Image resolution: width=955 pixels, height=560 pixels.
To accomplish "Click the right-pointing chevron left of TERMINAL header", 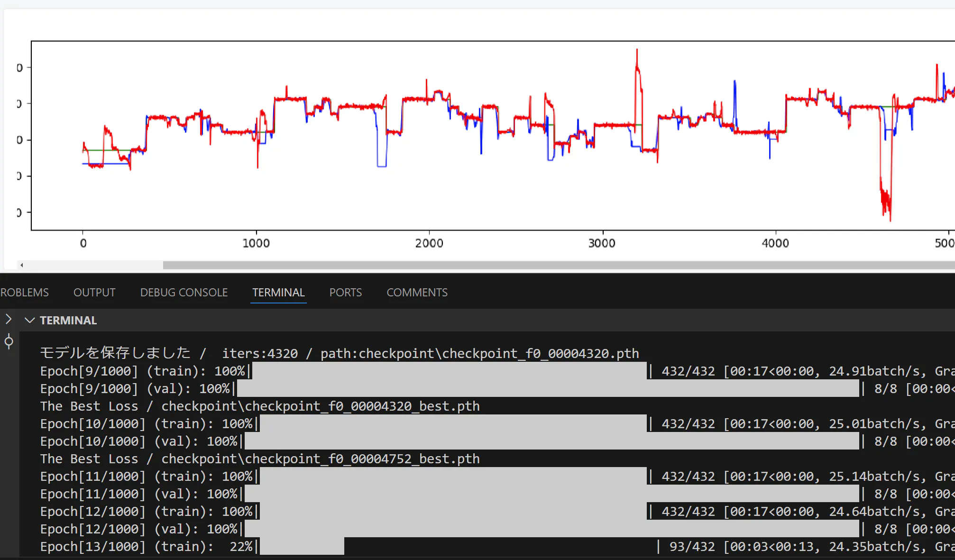I will 8,319.
